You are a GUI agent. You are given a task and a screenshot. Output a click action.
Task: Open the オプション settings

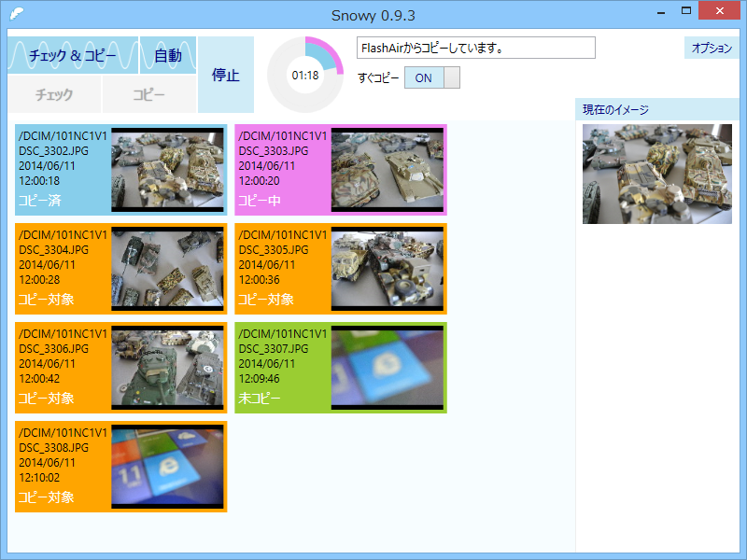712,47
